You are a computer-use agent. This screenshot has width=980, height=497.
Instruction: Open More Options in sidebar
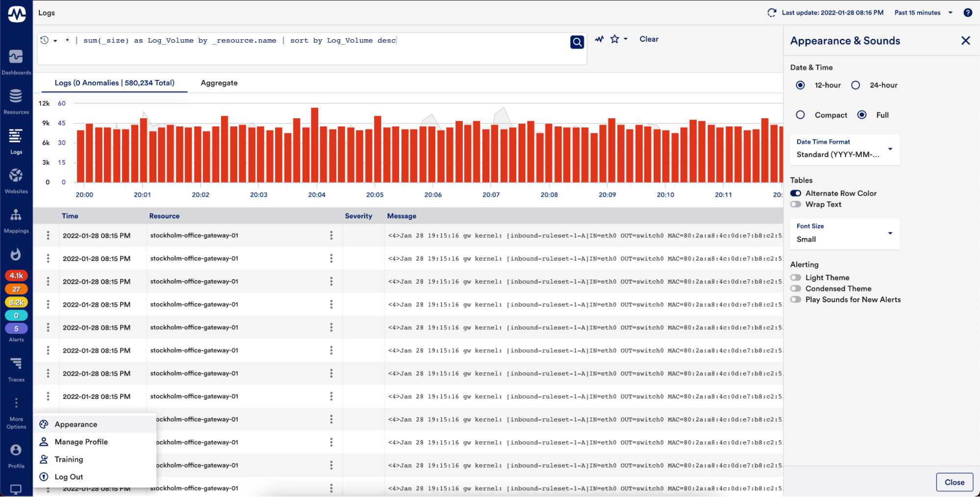click(x=16, y=414)
